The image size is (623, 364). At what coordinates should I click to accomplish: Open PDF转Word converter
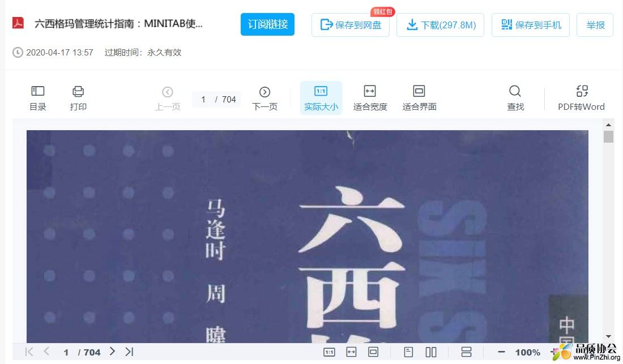pos(581,99)
